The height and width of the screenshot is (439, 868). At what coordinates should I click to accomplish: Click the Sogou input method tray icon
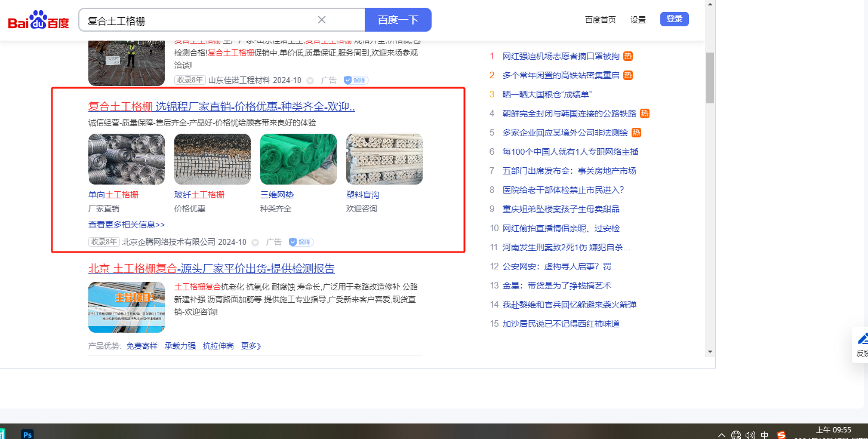(x=781, y=435)
